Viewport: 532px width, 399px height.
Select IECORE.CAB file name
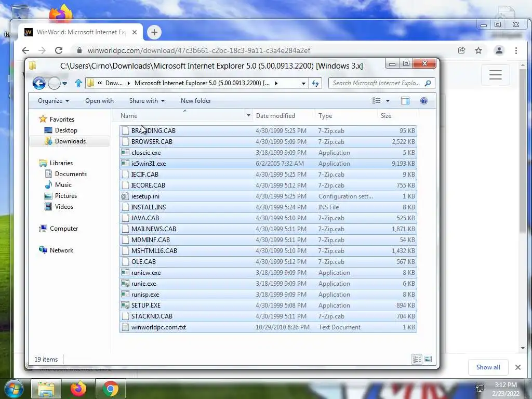click(x=148, y=185)
